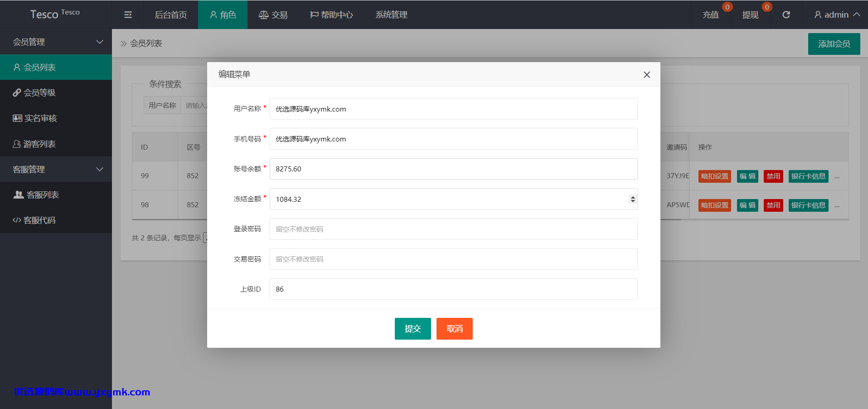Switch to the 交易 top menu
This screenshot has height=409, width=868.
click(x=273, y=15)
